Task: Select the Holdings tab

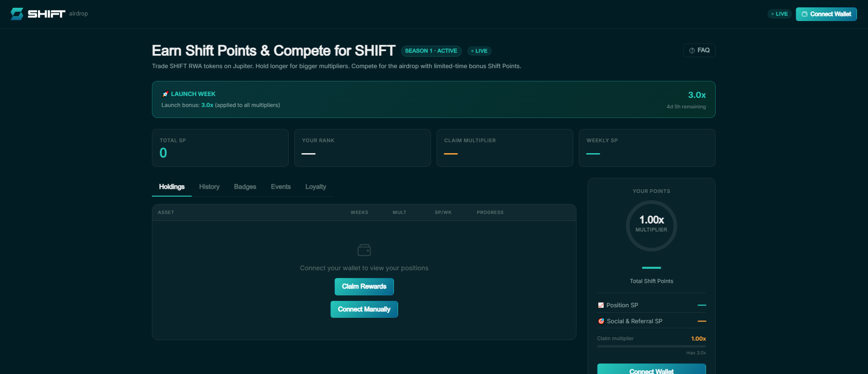Action: pos(172,187)
